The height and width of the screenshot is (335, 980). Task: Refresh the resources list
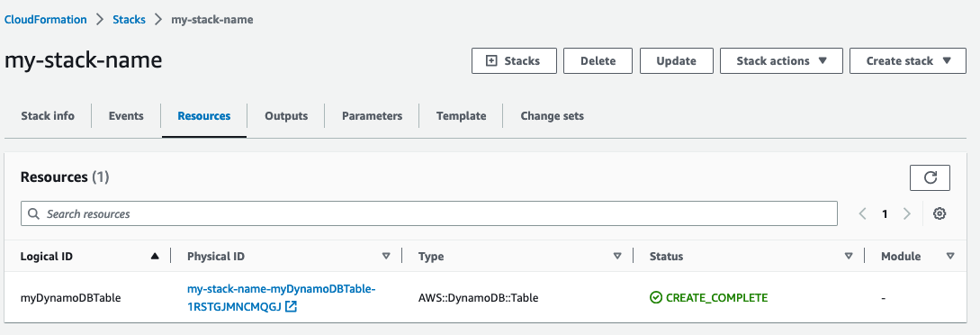[930, 178]
